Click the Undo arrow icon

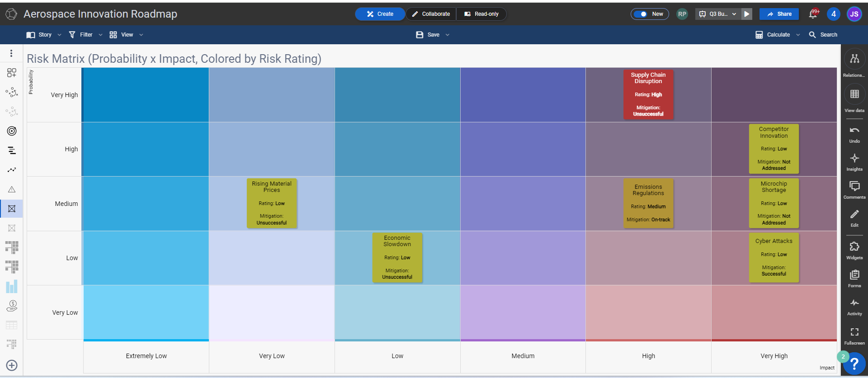click(854, 131)
